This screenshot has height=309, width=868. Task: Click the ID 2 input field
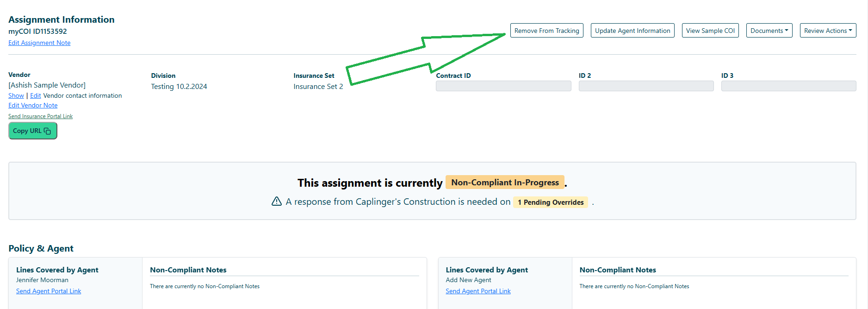[x=646, y=86]
